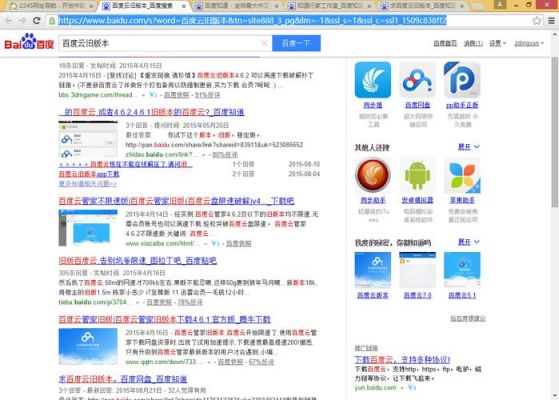Click the 同步推 blue wing app icon

373,80
